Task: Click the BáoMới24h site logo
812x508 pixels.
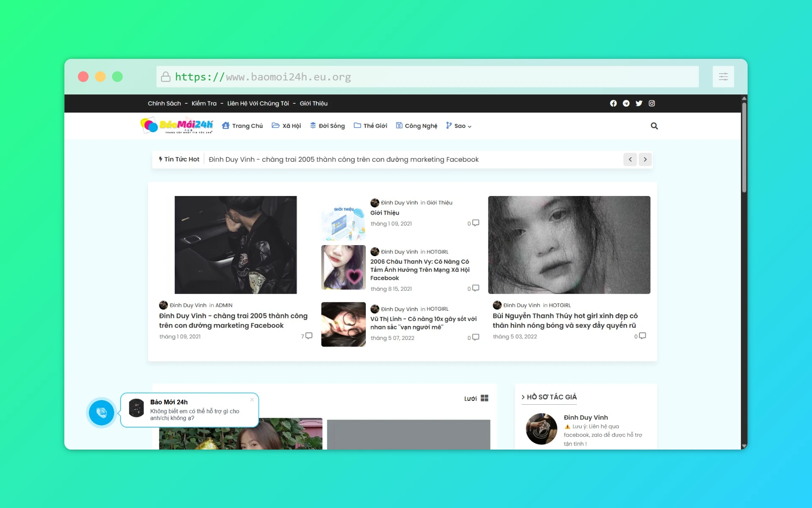Action: pyautogui.click(x=176, y=125)
